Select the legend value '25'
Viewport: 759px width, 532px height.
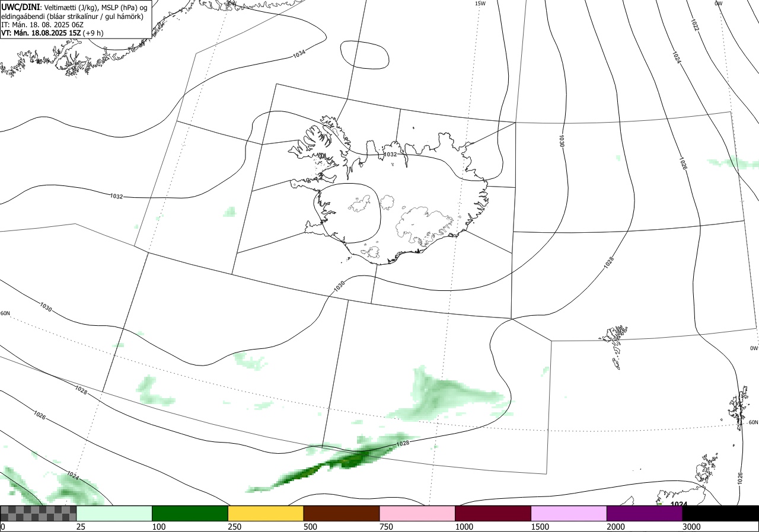pos(81,527)
